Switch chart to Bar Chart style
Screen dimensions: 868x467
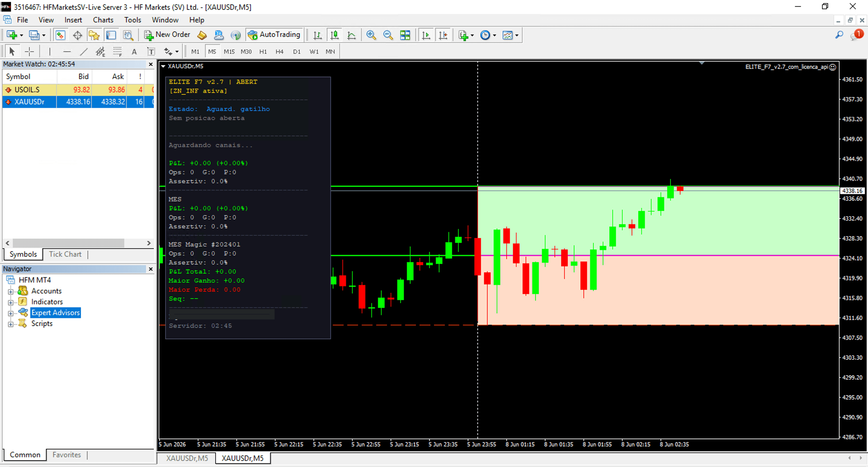pyautogui.click(x=317, y=35)
